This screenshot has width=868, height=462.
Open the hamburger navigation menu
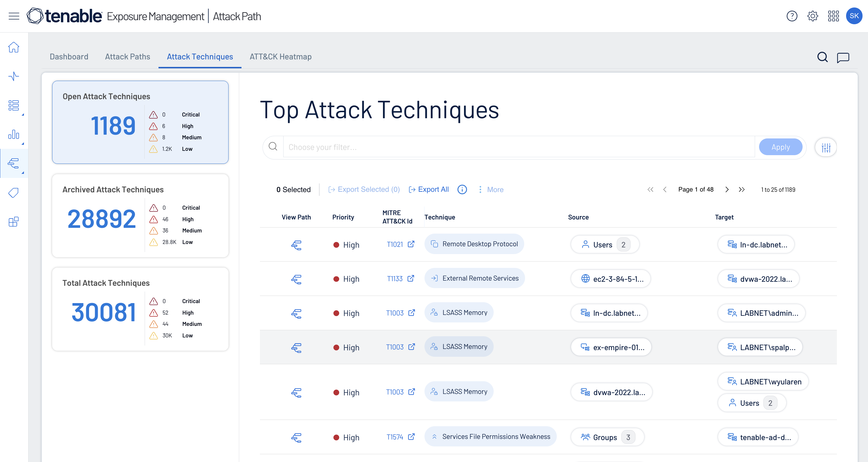click(x=14, y=16)
